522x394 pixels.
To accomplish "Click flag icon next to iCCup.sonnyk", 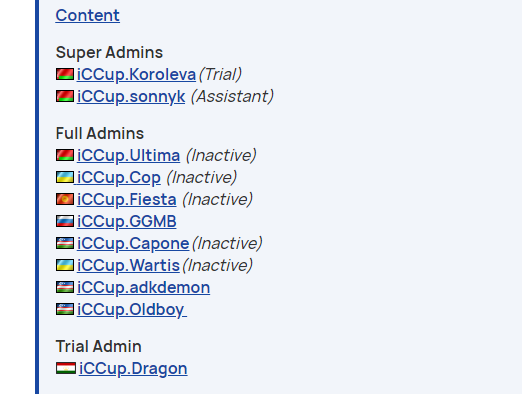I will pyautogui.click(x=65, y=96).
